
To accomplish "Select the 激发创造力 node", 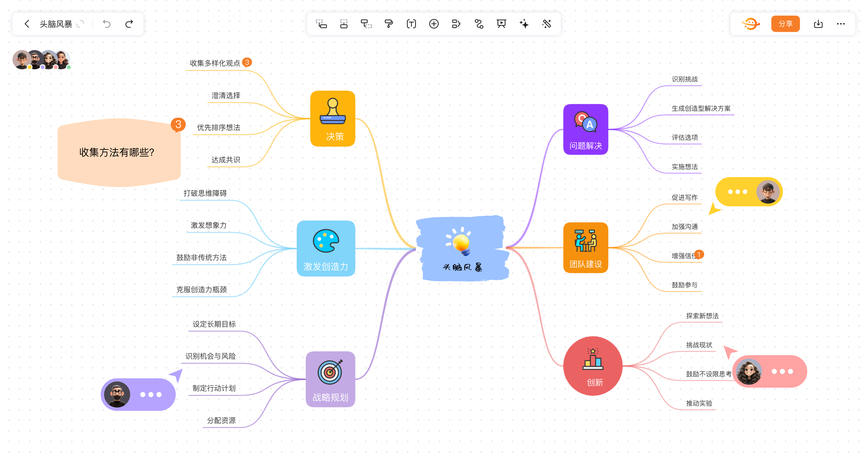I will point(326,248).
